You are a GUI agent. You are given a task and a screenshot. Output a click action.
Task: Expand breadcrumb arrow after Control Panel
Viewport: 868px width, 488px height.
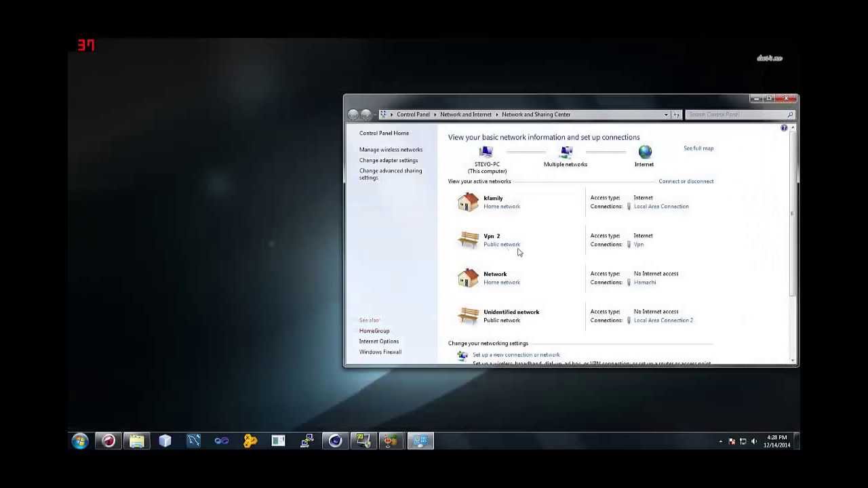pos(435,115)
